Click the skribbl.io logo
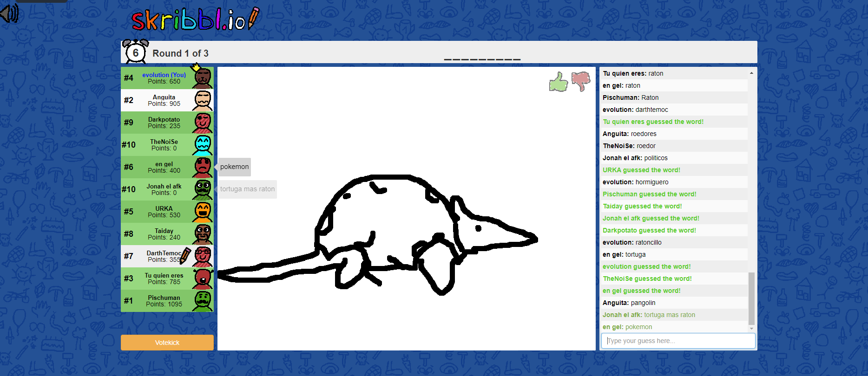The height and width of the screenshot is (376, 868). 194,19
